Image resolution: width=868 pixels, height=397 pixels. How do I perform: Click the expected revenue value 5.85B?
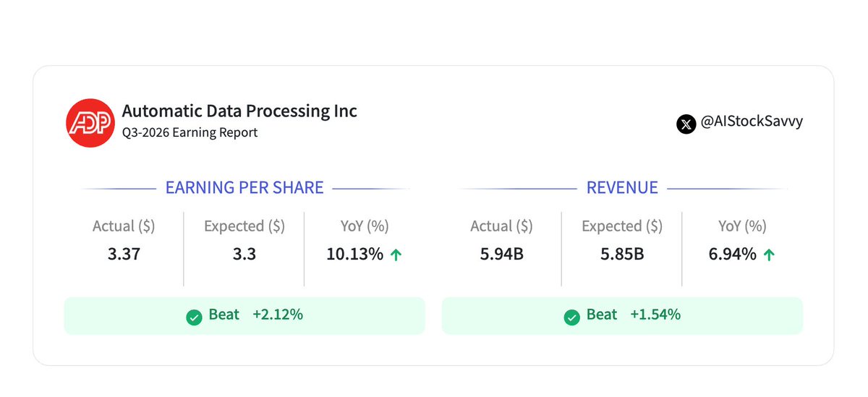click(621, 254)
